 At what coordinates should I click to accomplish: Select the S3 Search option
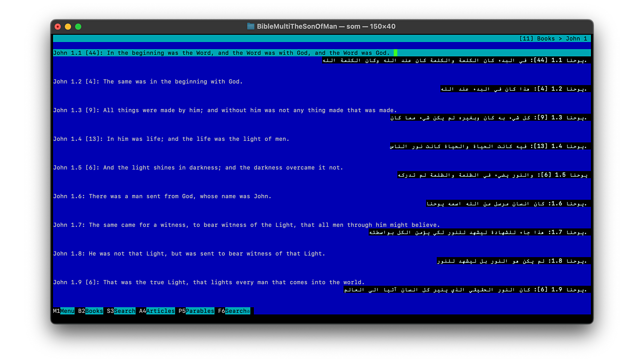point(121,311)
